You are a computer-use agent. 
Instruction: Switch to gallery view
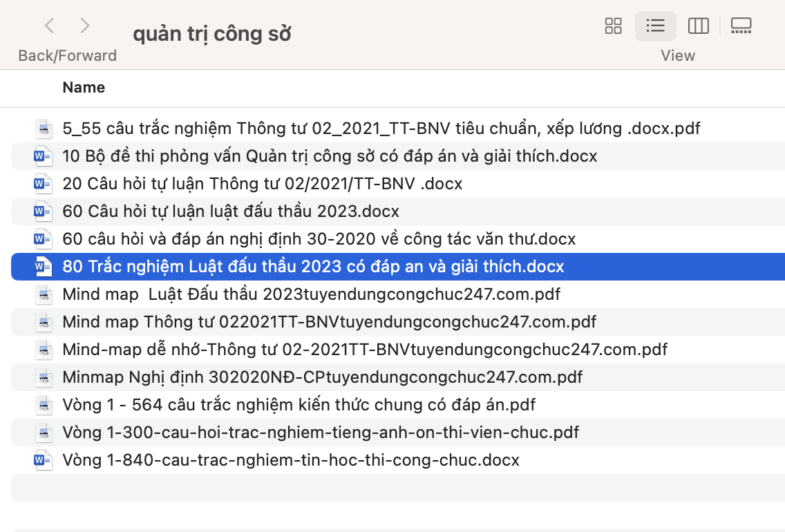(x=741, y=26)
